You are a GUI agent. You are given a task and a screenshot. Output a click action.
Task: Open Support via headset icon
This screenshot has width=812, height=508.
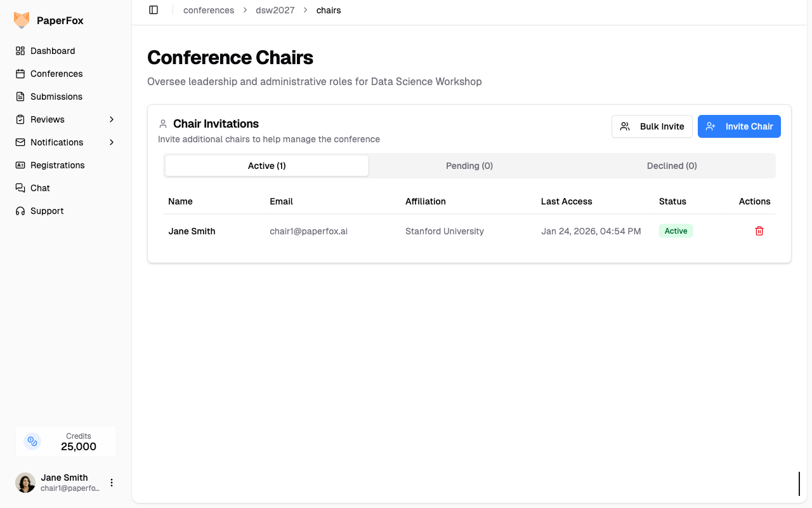(x=20, y=211)
